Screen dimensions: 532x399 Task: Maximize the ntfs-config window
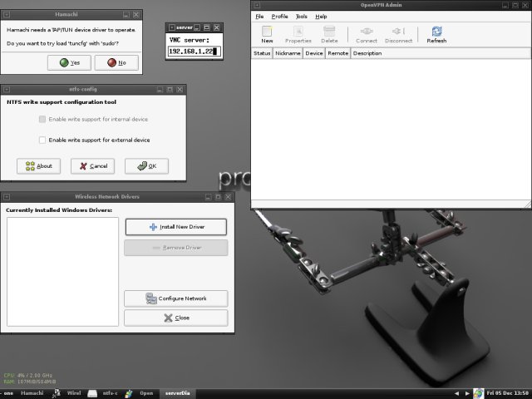(170, 89)
